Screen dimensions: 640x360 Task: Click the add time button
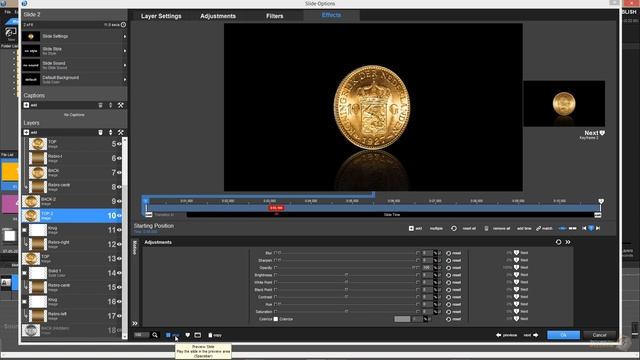point(524,228)
